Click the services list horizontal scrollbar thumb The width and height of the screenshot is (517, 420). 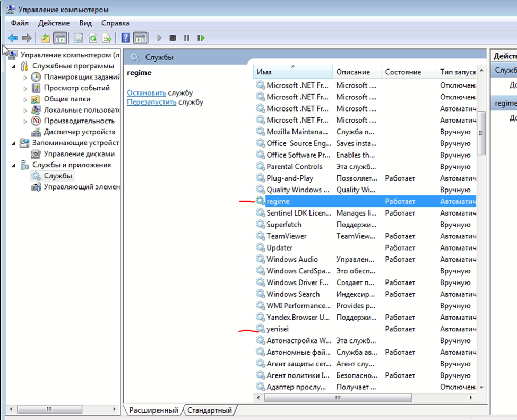click(x=338, y=398)
